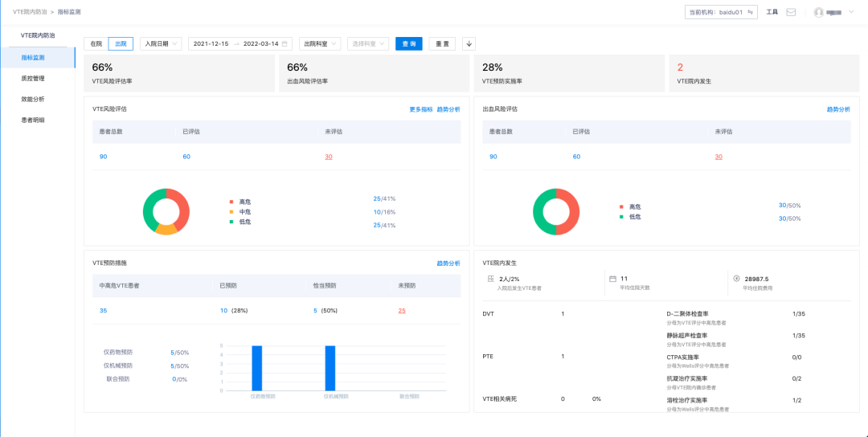868x437 pixels.
Task: Click the orange 中危 legend swatch
Action: 231,212
